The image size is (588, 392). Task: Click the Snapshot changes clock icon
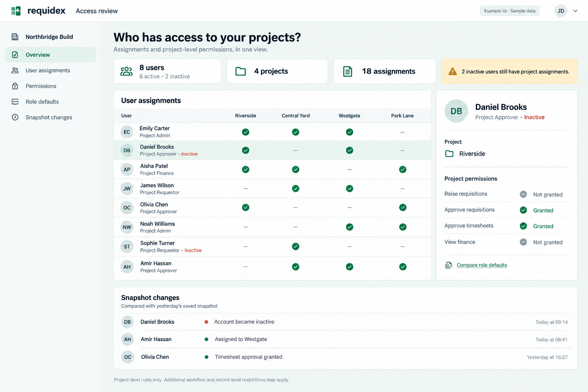point(15,118)
